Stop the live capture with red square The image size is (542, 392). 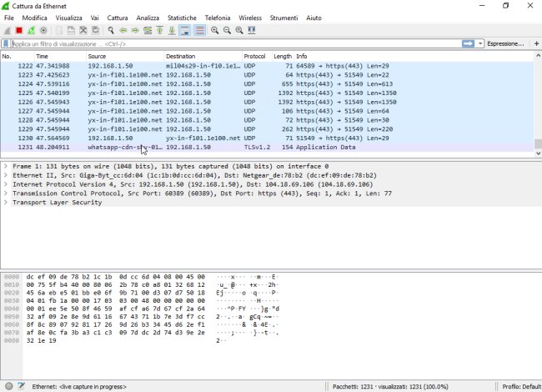tap(19, 30)
